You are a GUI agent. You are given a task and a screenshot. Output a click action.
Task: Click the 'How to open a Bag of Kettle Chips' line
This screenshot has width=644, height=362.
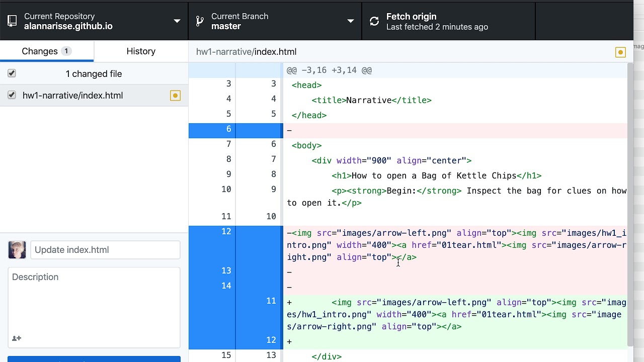tap(436, 175)
